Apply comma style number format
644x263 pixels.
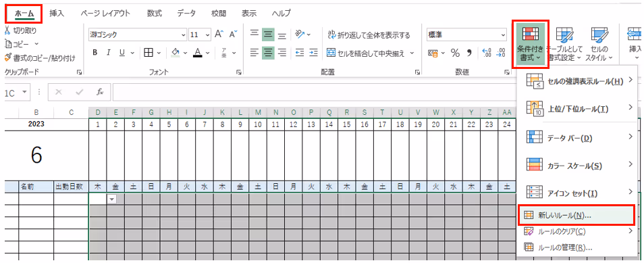click(x=469, y=53)
